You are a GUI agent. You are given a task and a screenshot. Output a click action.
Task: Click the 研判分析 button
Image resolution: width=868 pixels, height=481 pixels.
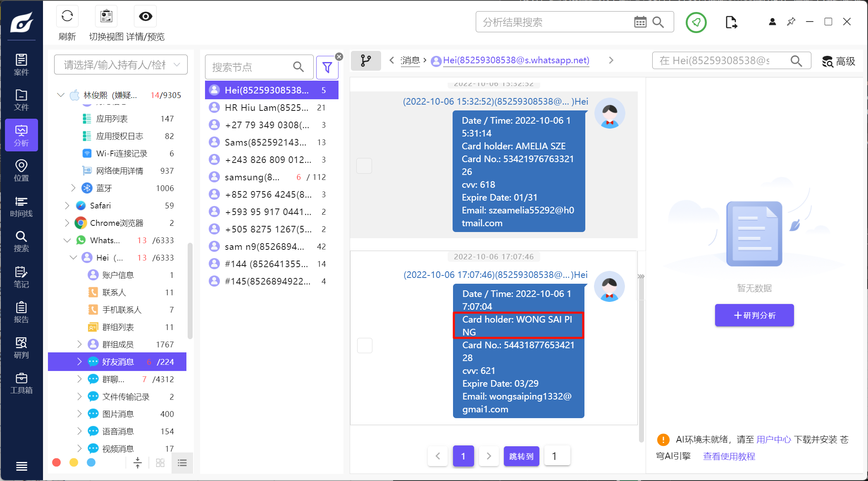[754, 315]
